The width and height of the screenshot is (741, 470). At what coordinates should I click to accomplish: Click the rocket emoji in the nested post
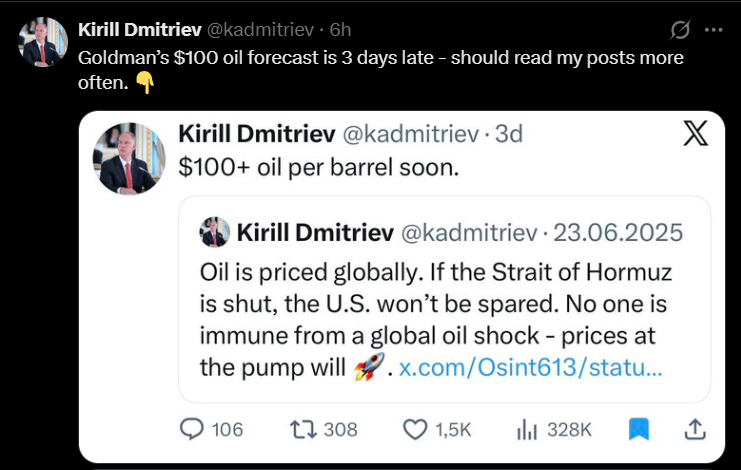click(x=368, y=368)
